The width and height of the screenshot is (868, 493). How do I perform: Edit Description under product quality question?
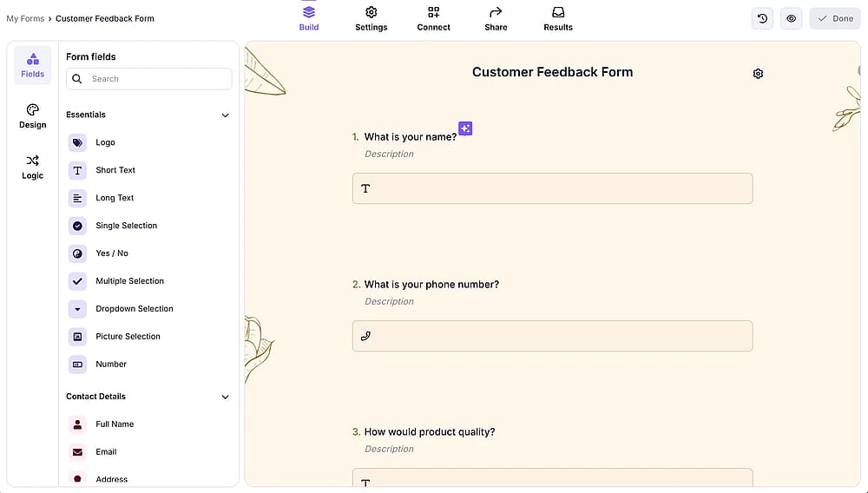[389, 449]
